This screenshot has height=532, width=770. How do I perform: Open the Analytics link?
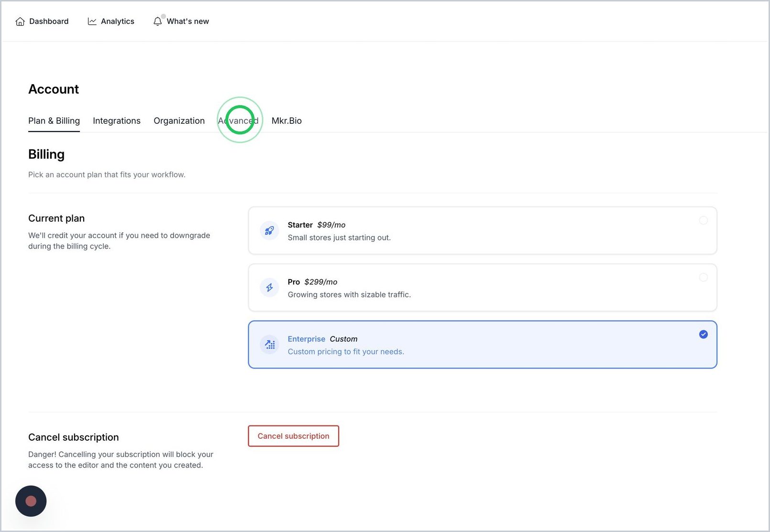tap(111, 22)
